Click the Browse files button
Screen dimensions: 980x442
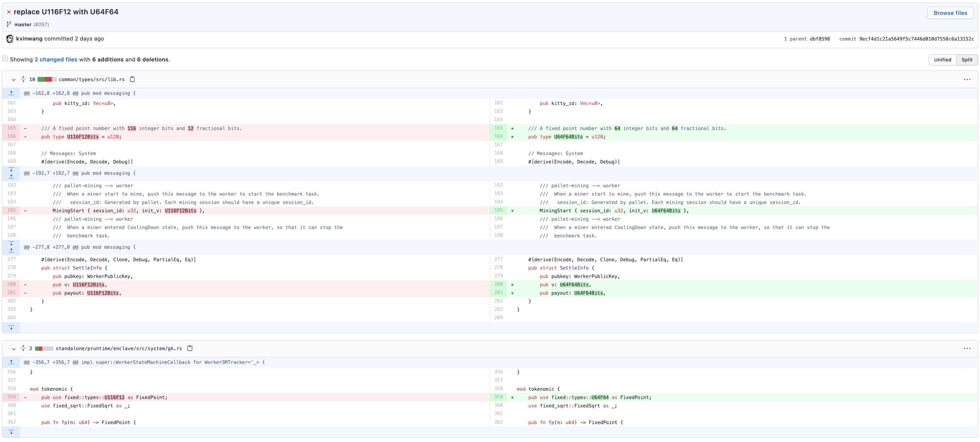[950, 13]
